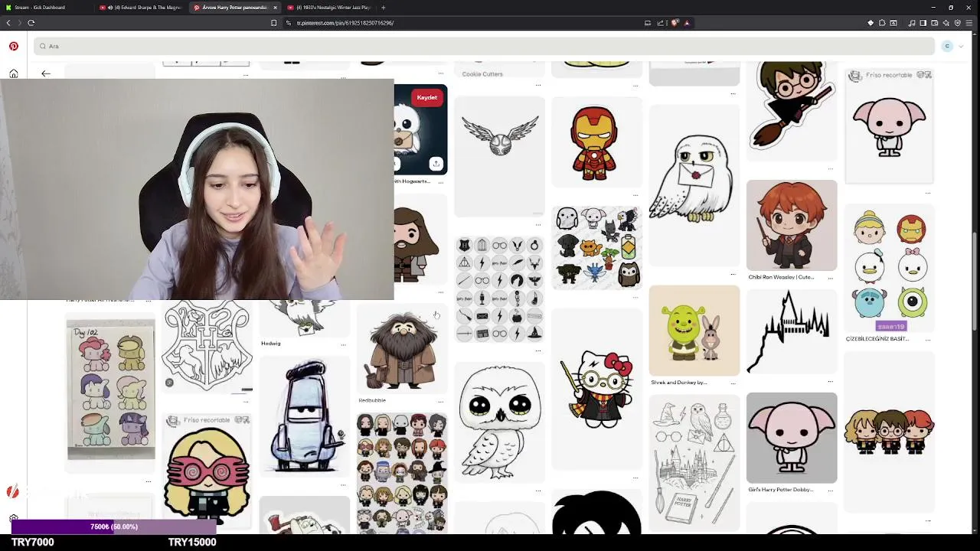Click the browser forward button
Screen dimensions: 980x551
[x=20, y=23]
